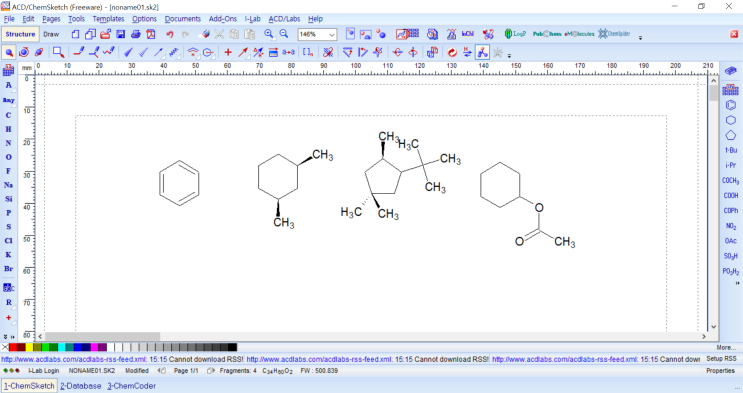The height and width of the screenshot is (393, 743).
Task: Toggle the Structure mode button
Action: (20, 34)
